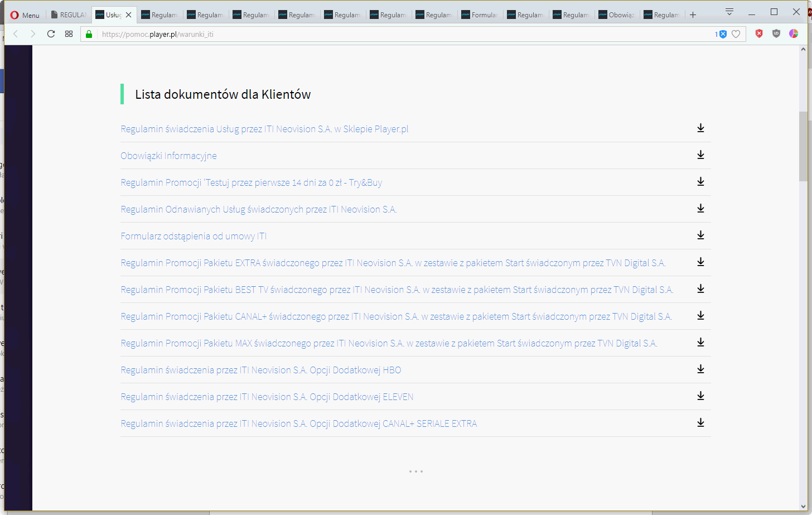Open Regulamin świadczenia Usług w Sklepie Player.pl link

[x=264, y=129]
